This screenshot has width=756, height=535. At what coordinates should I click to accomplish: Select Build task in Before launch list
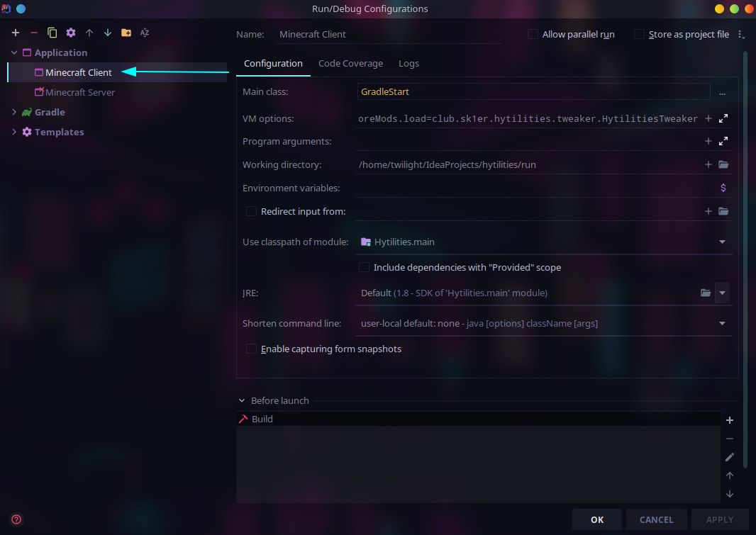(478, 419)
